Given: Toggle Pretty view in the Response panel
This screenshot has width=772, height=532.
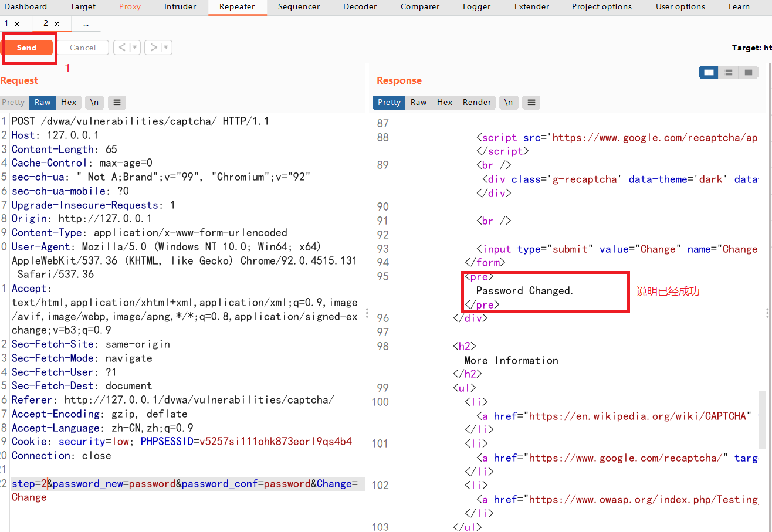Looking at the screenshot, I should tap(388, 102).
